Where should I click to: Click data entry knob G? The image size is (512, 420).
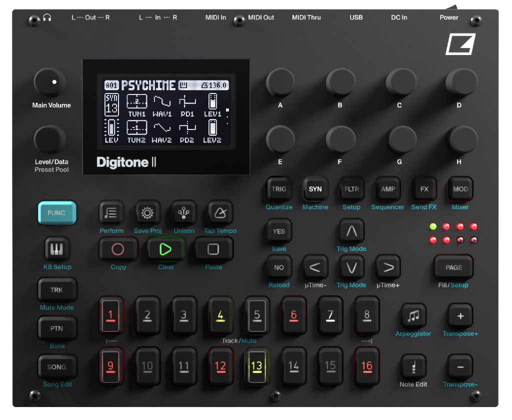coord(400,139)
